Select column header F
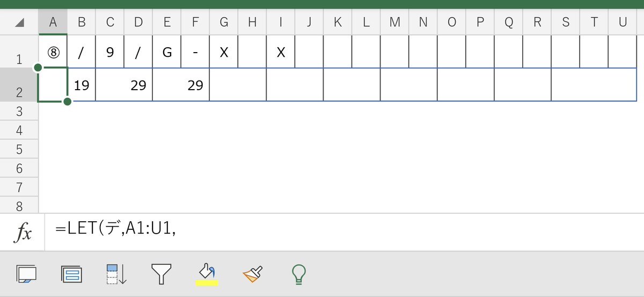Image resolution: width=644 pixels, height=297 pixels. (195, 23)
